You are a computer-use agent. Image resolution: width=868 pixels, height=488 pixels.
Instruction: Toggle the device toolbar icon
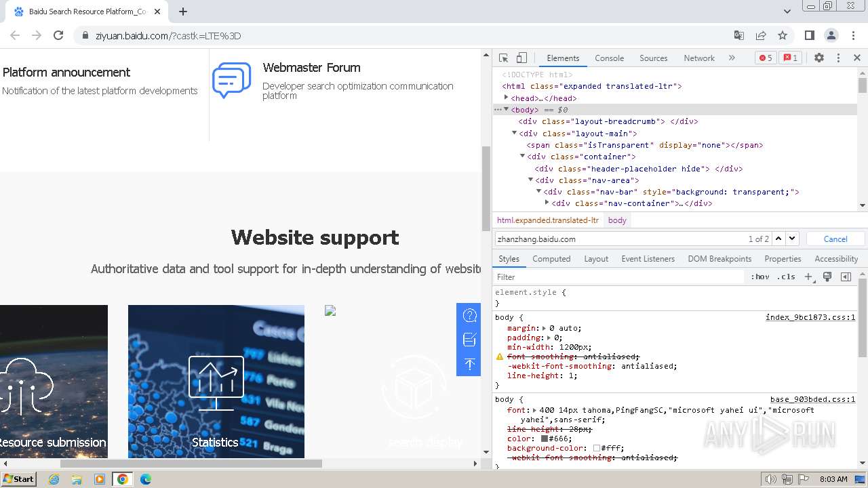(521, 58)
